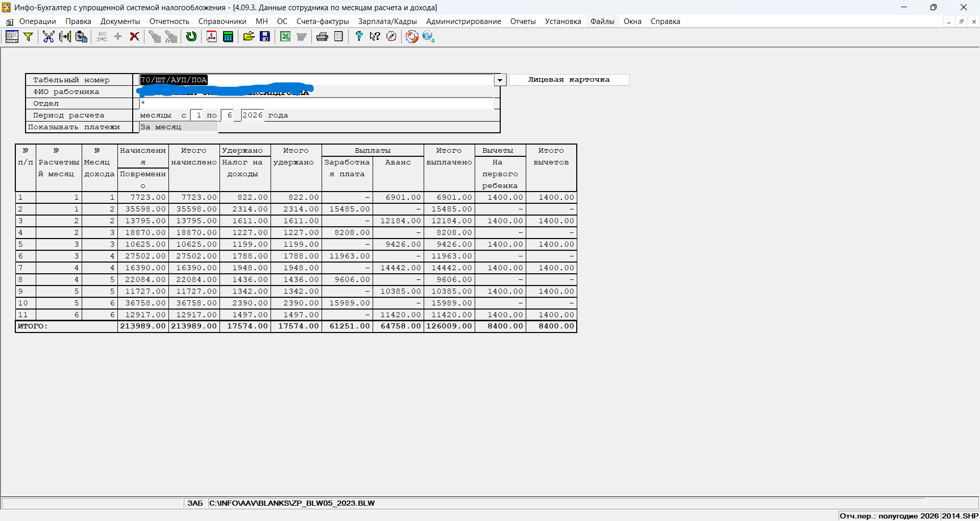Click the status bar text Отч.пер.: полугодие 2026

coord(889,516)
